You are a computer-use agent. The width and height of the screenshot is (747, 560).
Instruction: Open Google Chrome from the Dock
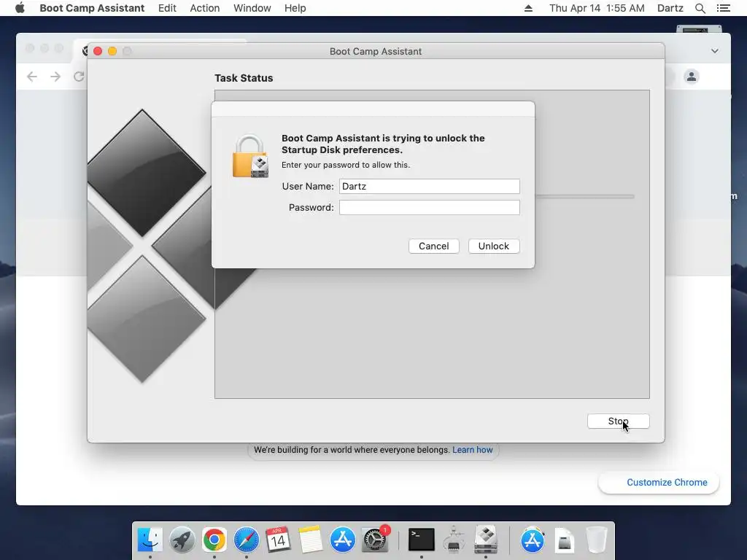pos(214,540)
